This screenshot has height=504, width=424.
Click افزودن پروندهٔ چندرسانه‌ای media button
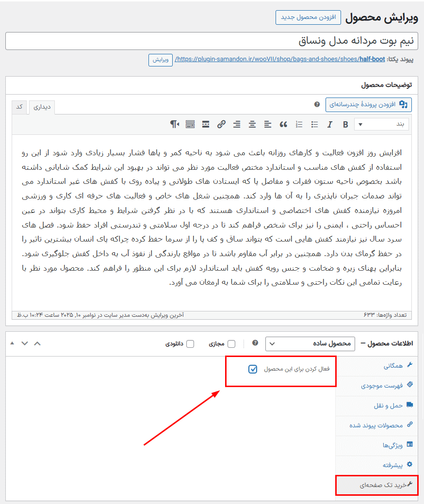pos(368,104)
